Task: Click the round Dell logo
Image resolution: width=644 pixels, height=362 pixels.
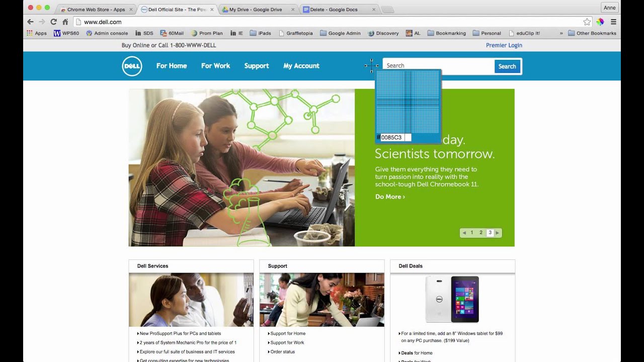Action: pyautogui.click(x=132, y=66)
